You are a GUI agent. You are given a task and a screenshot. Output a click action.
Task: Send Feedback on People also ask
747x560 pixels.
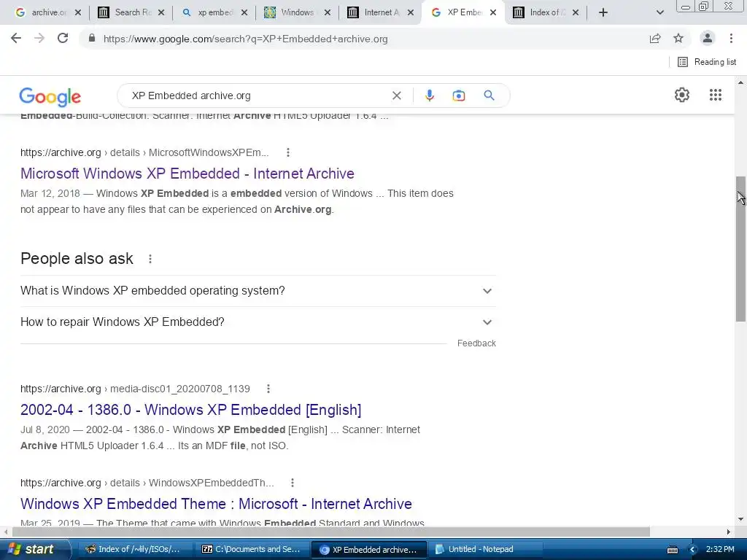[x=476, y=343]
